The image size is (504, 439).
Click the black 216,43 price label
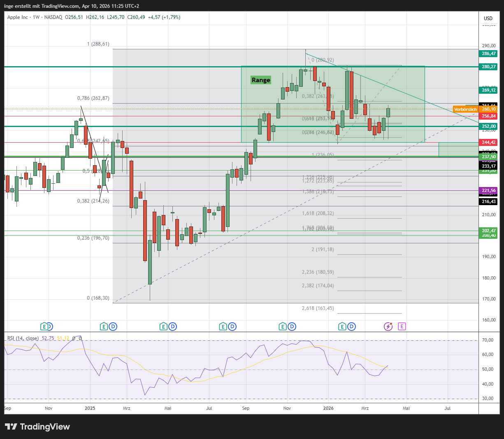[x=489, y=201]
